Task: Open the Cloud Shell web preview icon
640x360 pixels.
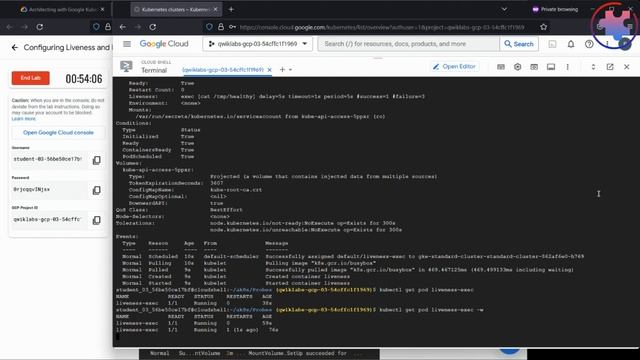Action: point(534,67)
